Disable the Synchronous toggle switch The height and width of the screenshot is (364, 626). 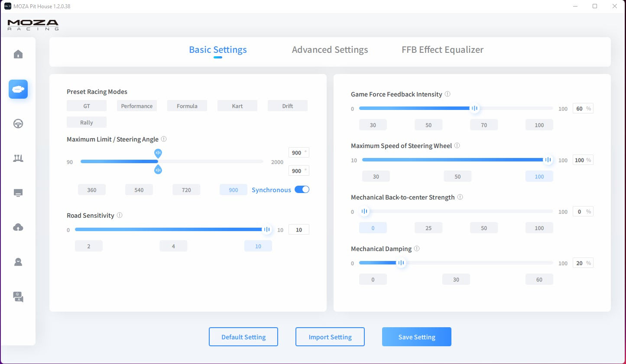click(302, 190)
